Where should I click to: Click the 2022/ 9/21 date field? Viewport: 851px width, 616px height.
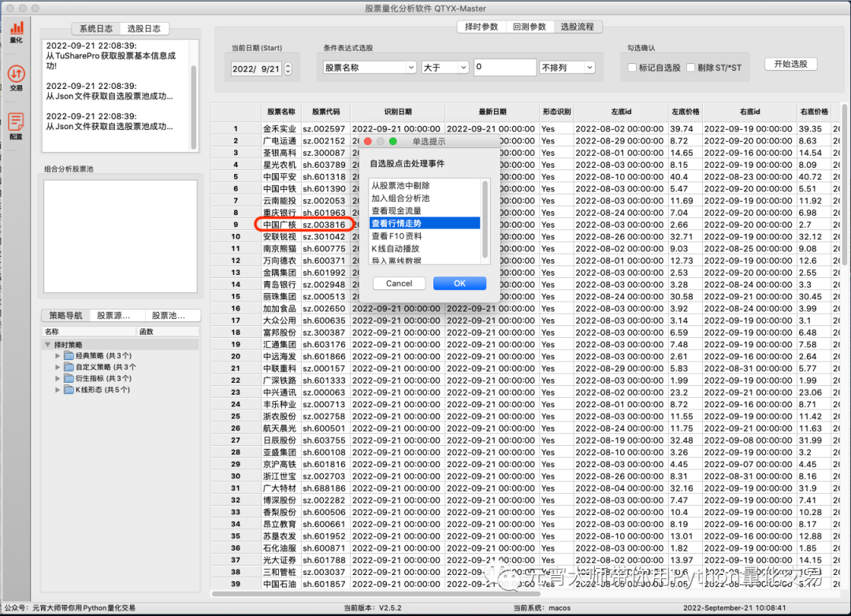pyautogui.click(x=256, y=69)
